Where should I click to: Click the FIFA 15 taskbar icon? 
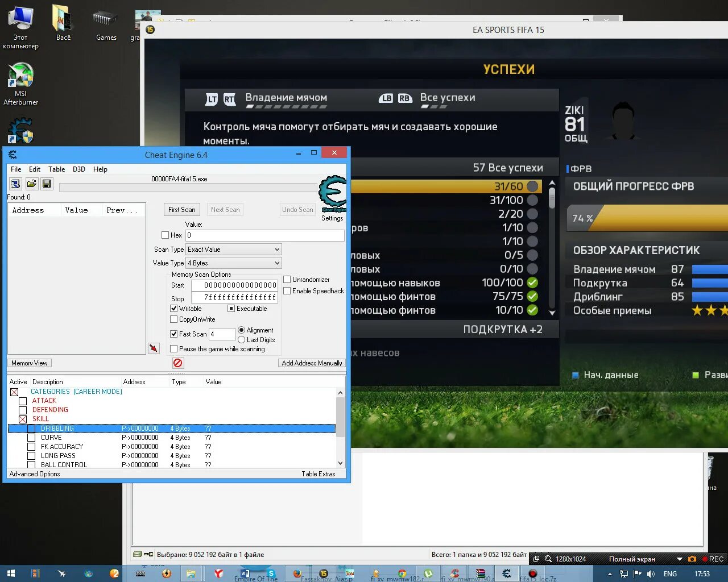[324, 573]
